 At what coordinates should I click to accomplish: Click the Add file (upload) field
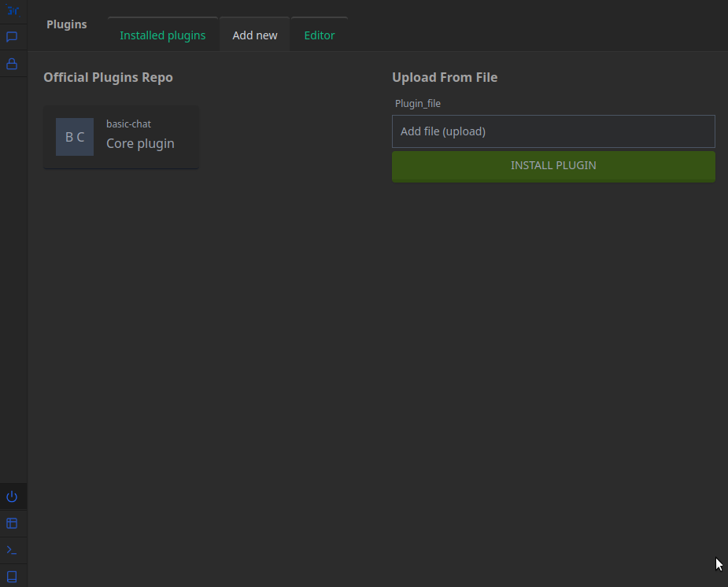[x=553, y=131]
